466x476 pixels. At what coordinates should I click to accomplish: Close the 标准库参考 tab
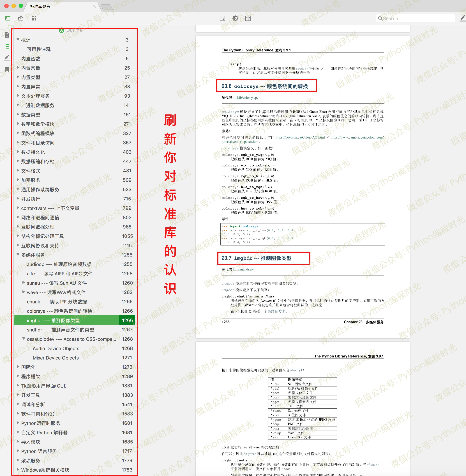tap(95, 7)
